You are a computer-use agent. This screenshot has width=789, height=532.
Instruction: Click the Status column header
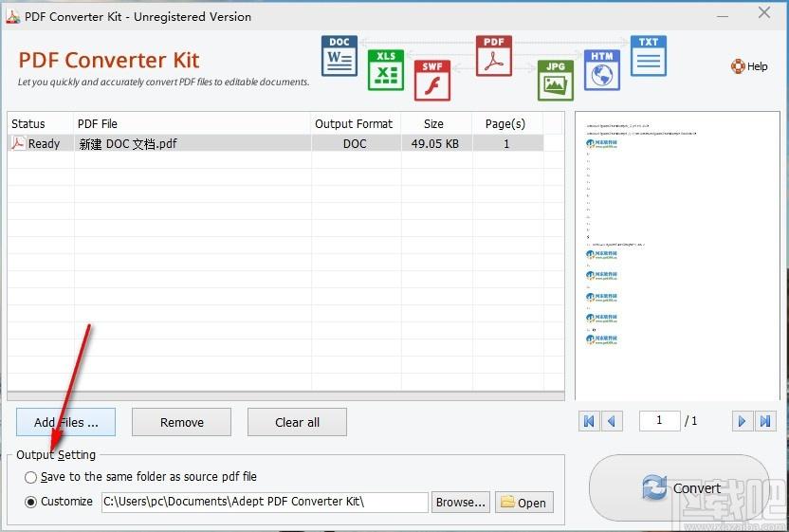click(40, 124)
